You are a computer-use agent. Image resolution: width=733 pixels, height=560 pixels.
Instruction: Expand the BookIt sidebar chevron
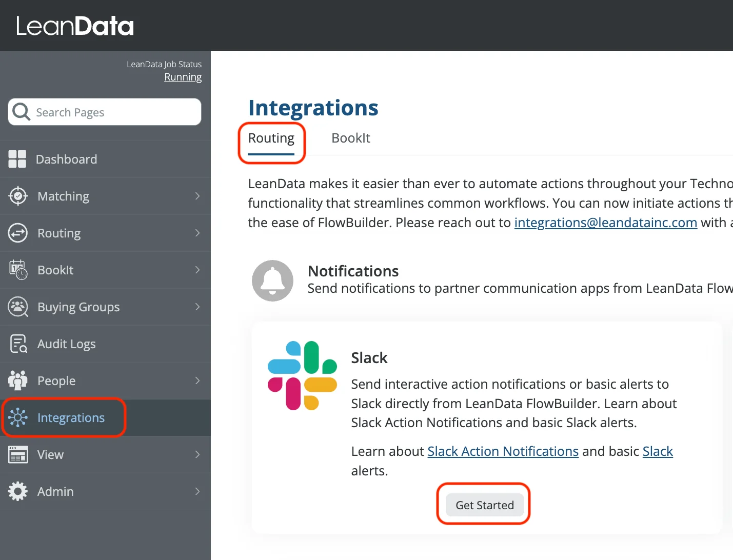click(x=197, y=270)
